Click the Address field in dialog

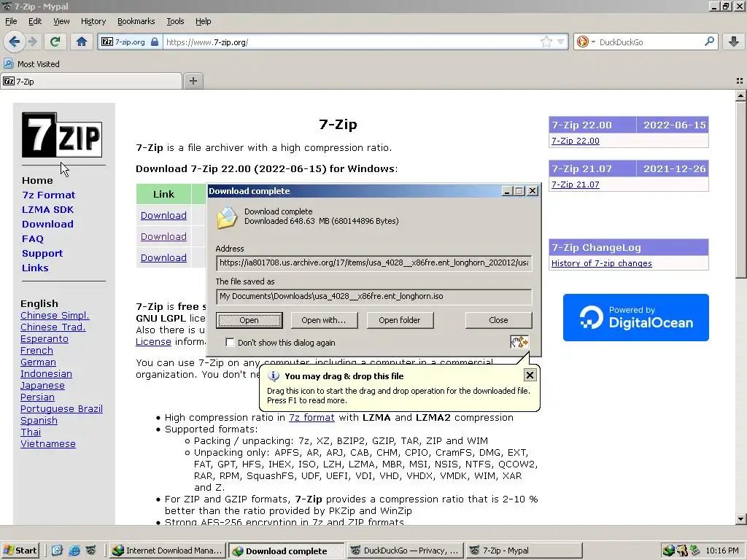[x=374, y=262]
